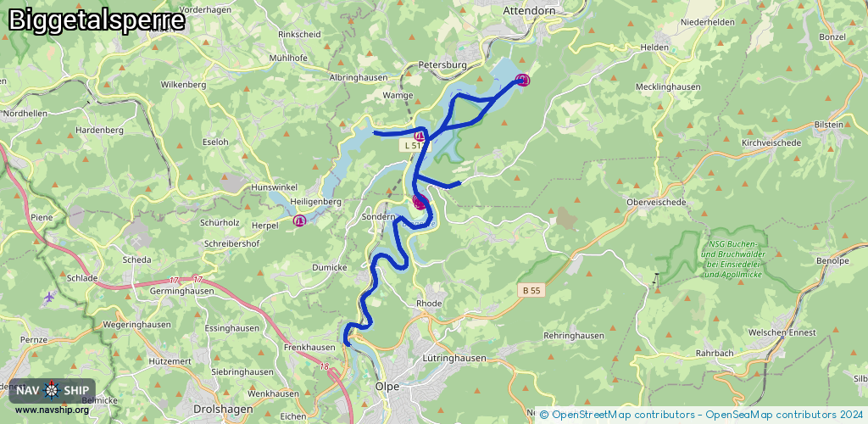Click the Drolshagen town label
This screenshot has width=868, height=424.
pyautogui.click(x=224, y=409)
